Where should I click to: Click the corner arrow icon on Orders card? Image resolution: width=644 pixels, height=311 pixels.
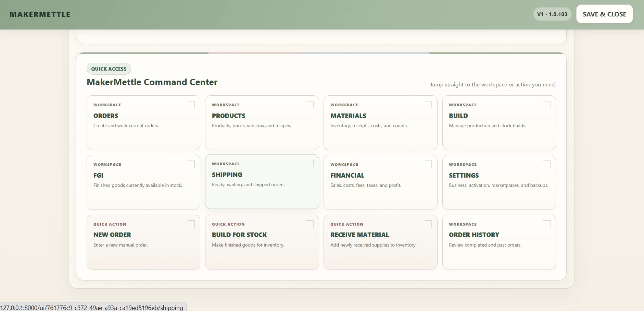[x=191, y=105]
